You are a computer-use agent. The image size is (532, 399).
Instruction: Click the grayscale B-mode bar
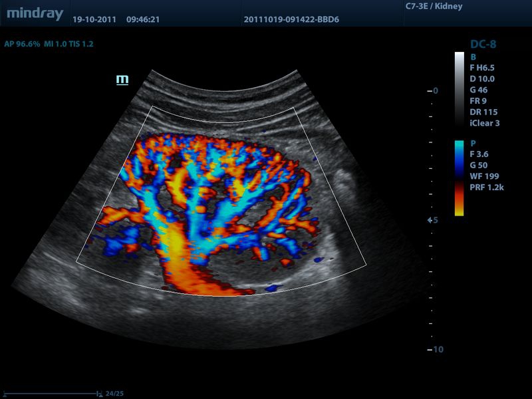pyautogui.click(x=459, y=88)
